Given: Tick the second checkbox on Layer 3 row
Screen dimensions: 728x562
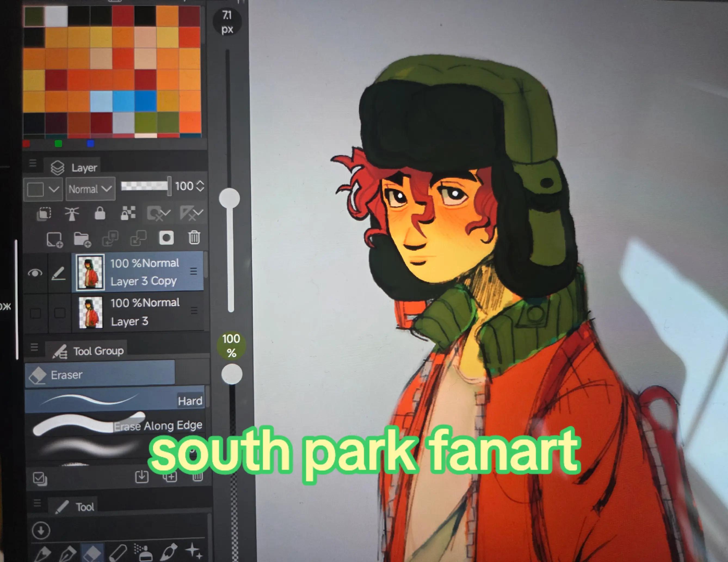Looking at the screenshot, I should [60, 313].
